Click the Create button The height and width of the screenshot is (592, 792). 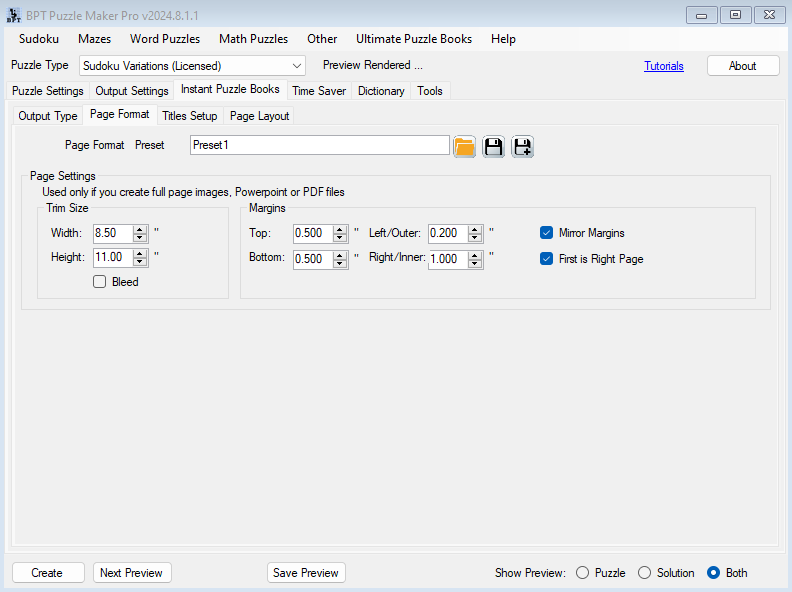[48, 573]
